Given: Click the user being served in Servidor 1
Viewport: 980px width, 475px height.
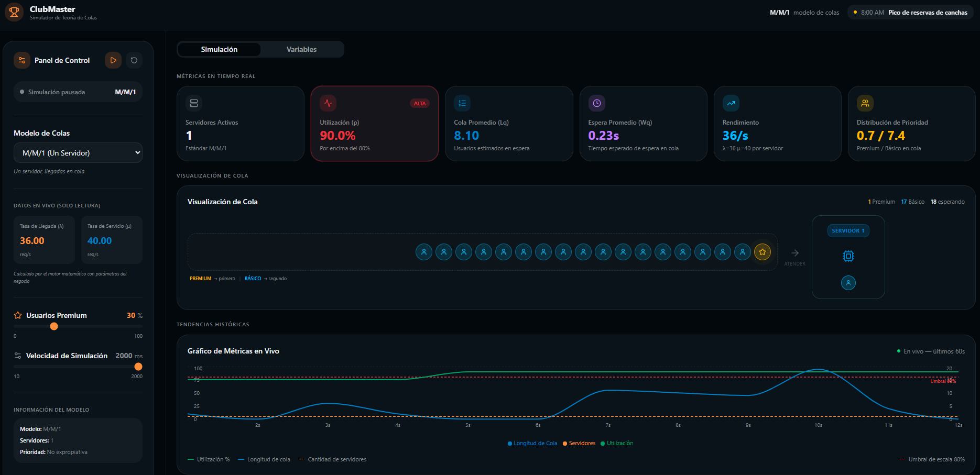Looking at the screenshot, I should pos(848,283).
